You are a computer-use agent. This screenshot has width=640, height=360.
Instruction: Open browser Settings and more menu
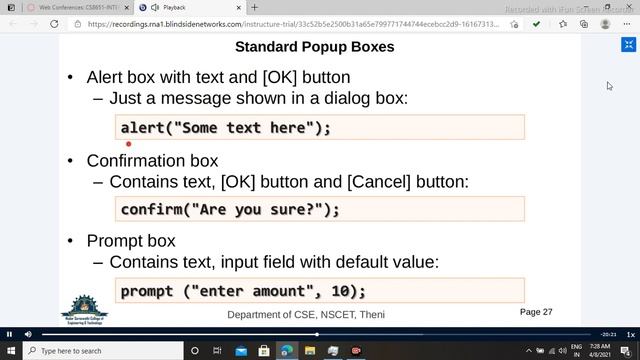coord(627,24)
